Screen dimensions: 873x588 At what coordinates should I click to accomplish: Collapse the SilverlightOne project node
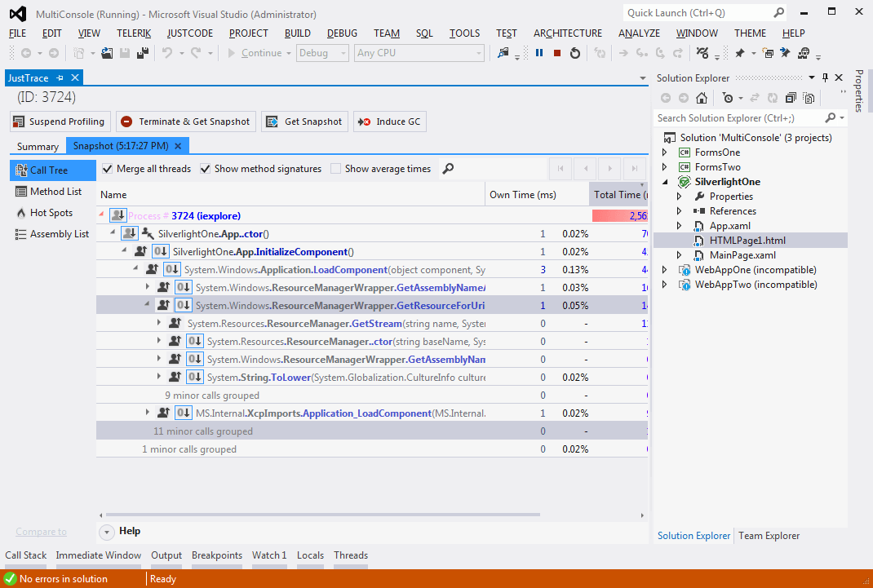click(665, 182)
